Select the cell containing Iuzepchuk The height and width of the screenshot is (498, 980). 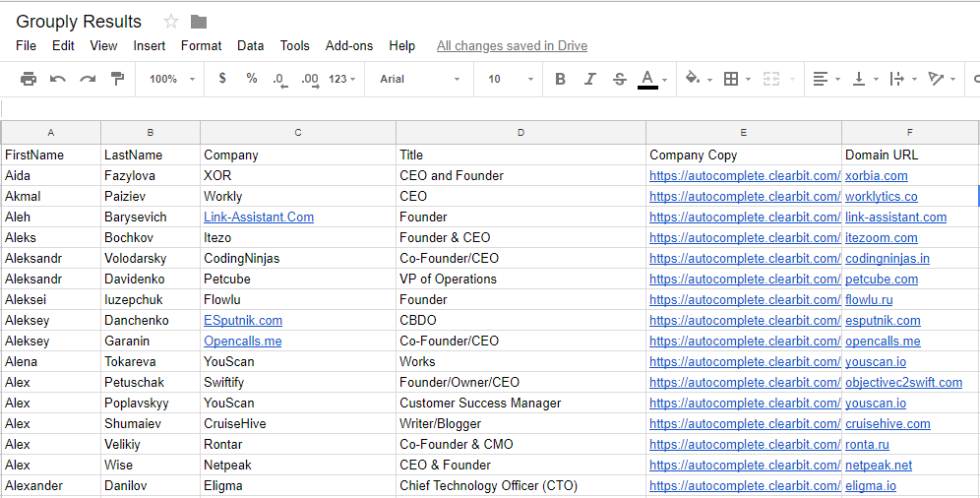(151, 299)
